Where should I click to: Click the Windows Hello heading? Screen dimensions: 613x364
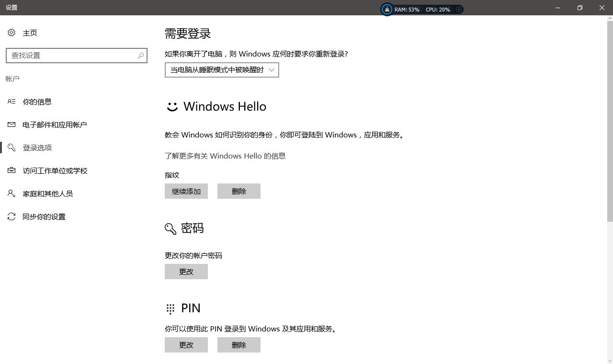click(x=225, y=106)
